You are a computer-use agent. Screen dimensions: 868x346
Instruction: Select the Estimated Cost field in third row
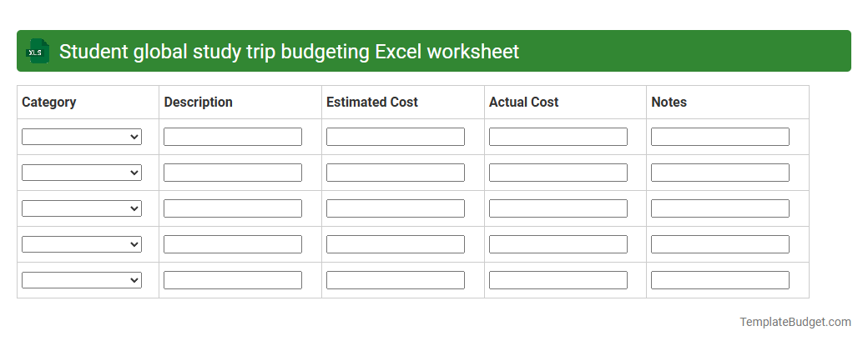pos(396,208)
